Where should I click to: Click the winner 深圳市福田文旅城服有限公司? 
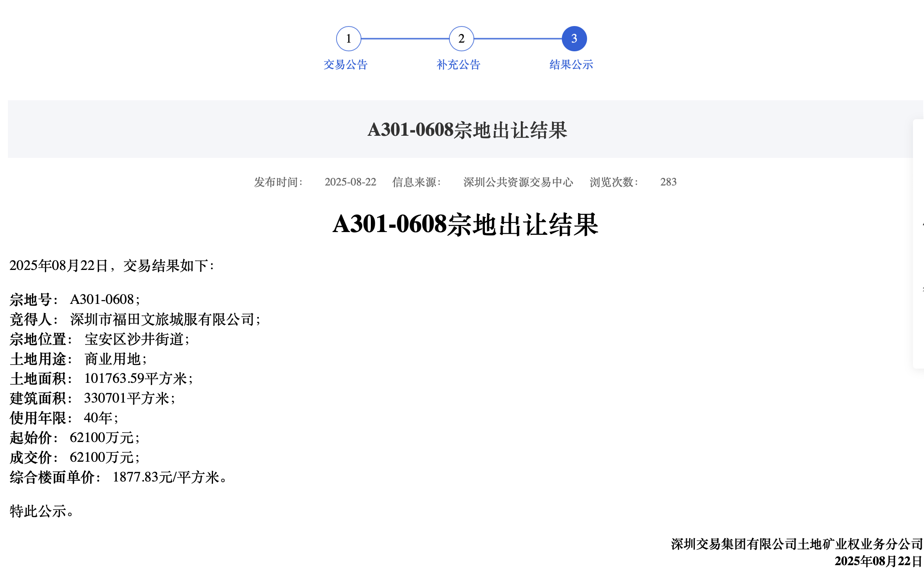(x=162, y=319)
